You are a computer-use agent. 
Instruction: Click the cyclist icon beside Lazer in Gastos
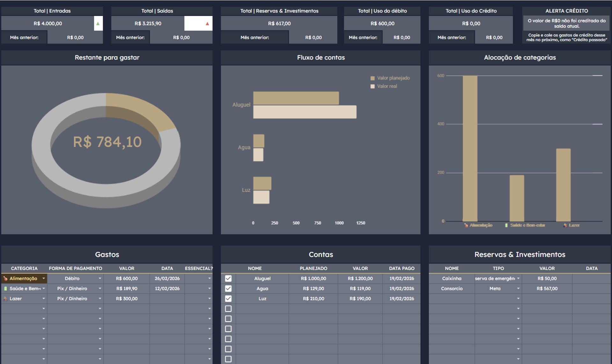5,299
